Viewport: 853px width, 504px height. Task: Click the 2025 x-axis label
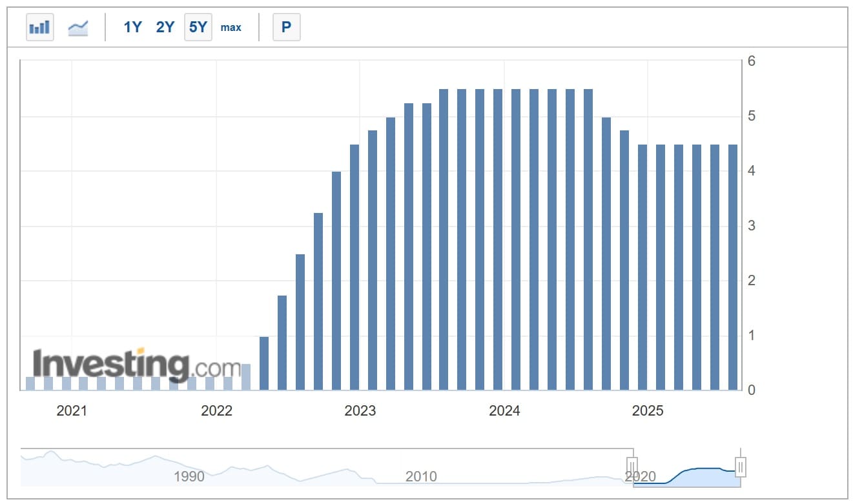648,411
